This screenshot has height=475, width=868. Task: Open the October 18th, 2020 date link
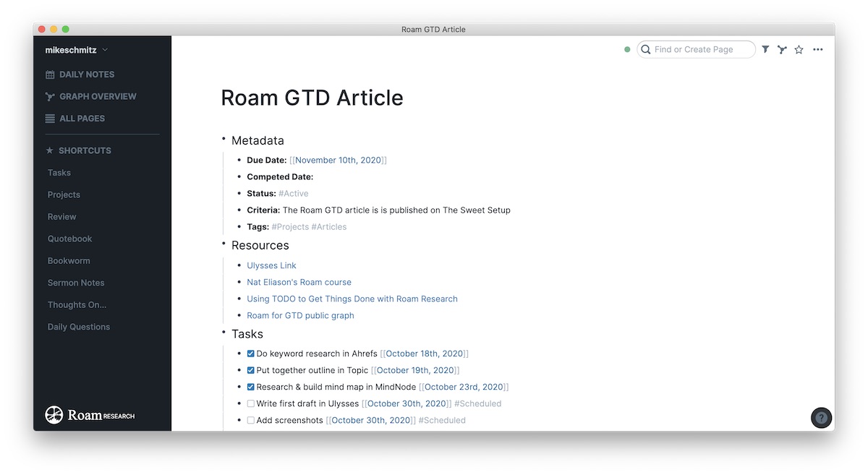coord(424,354)
